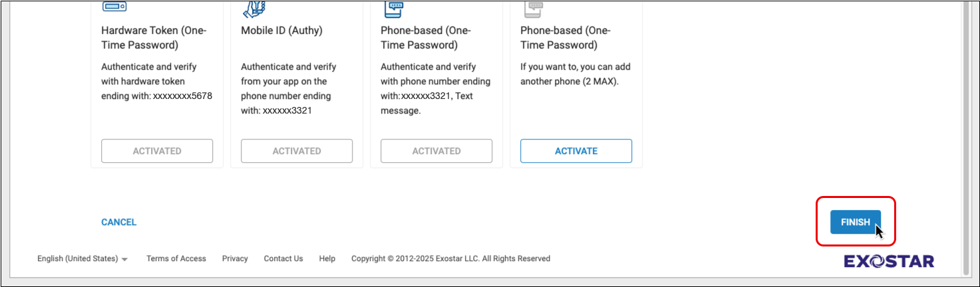Click the Mobile ID (Authy) heading
This screenshot has height=287, width=980.
coord(283,31)
